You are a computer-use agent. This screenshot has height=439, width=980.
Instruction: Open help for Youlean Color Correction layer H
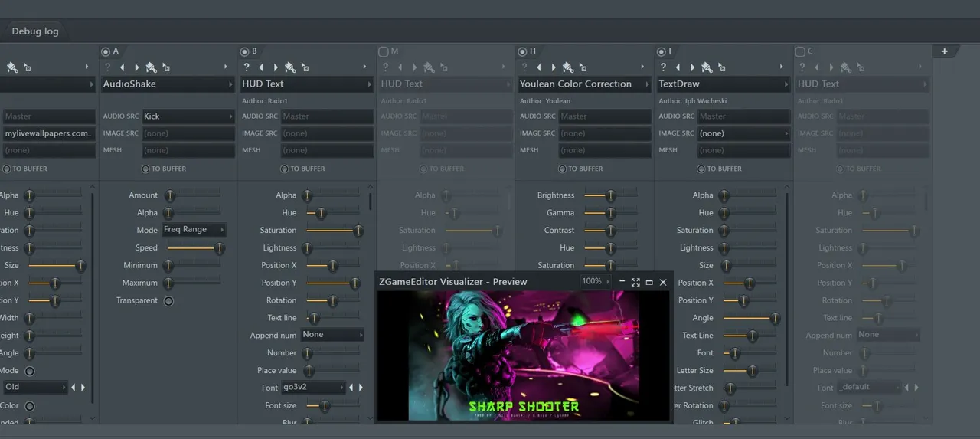pos(524,67)
